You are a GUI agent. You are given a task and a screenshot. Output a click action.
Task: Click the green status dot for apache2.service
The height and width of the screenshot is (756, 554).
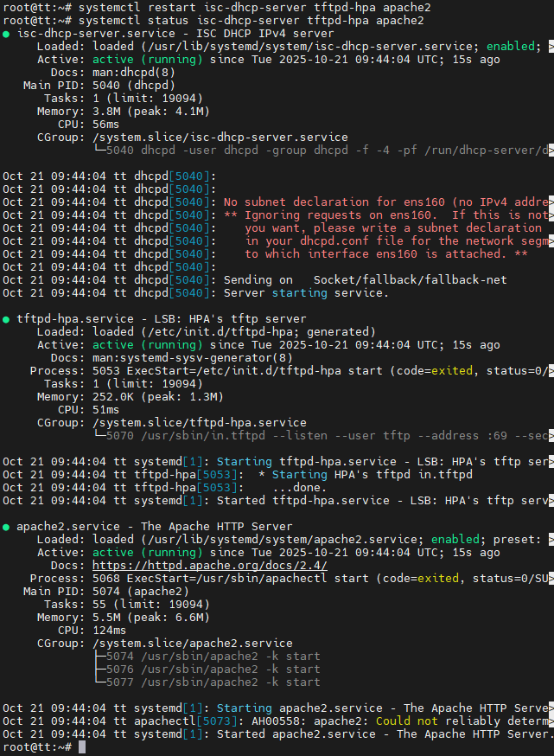[x=6, y=527]
